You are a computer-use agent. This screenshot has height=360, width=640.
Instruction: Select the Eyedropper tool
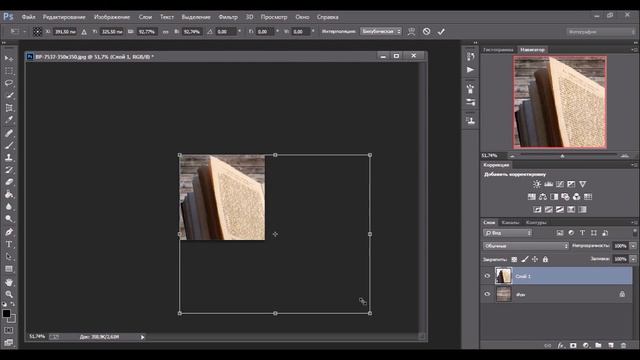9,120
